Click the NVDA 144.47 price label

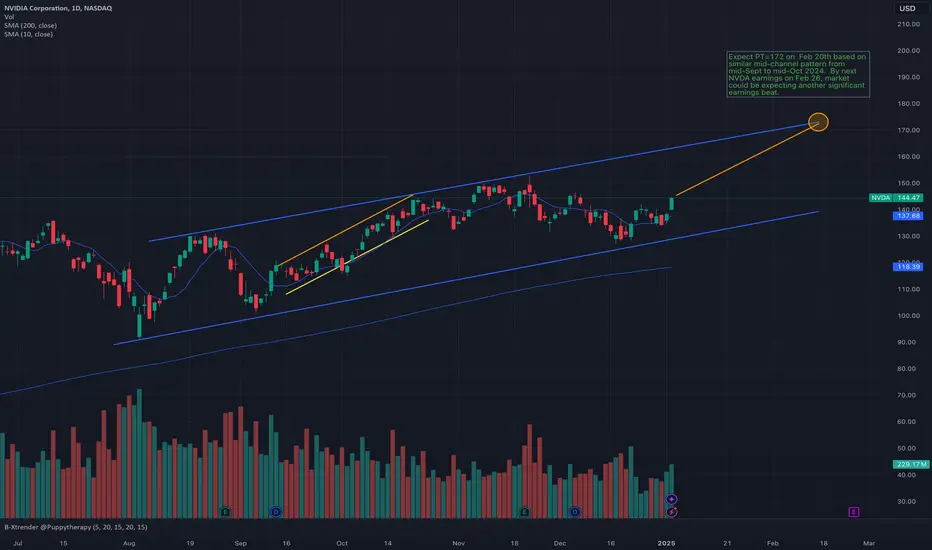point(896,198)
